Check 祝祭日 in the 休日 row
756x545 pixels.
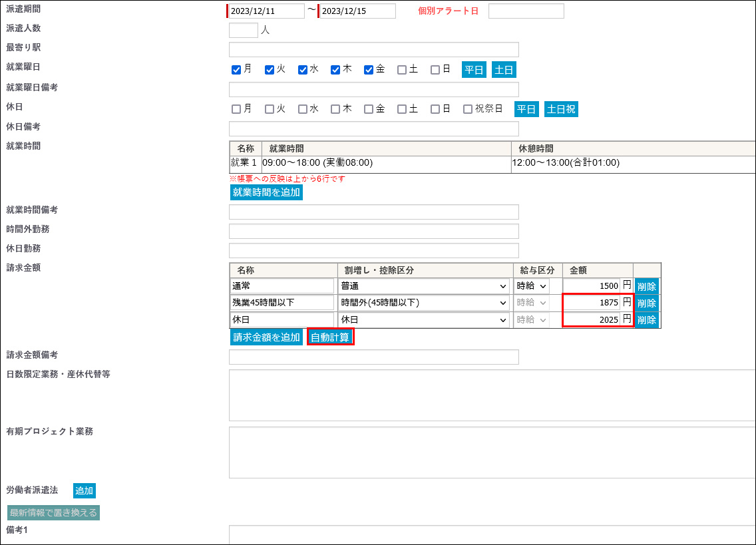click(468, 109)
